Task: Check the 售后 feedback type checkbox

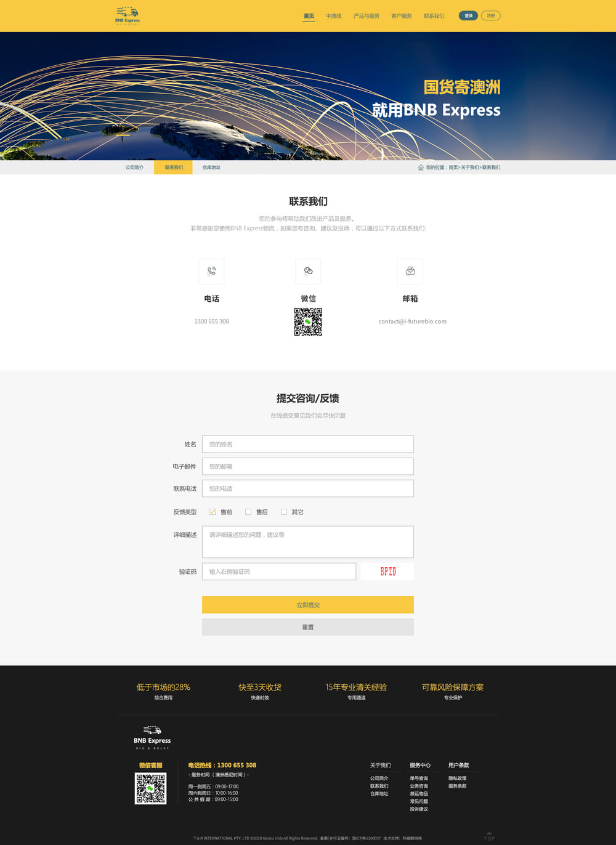Action: (x=248, y=512)
